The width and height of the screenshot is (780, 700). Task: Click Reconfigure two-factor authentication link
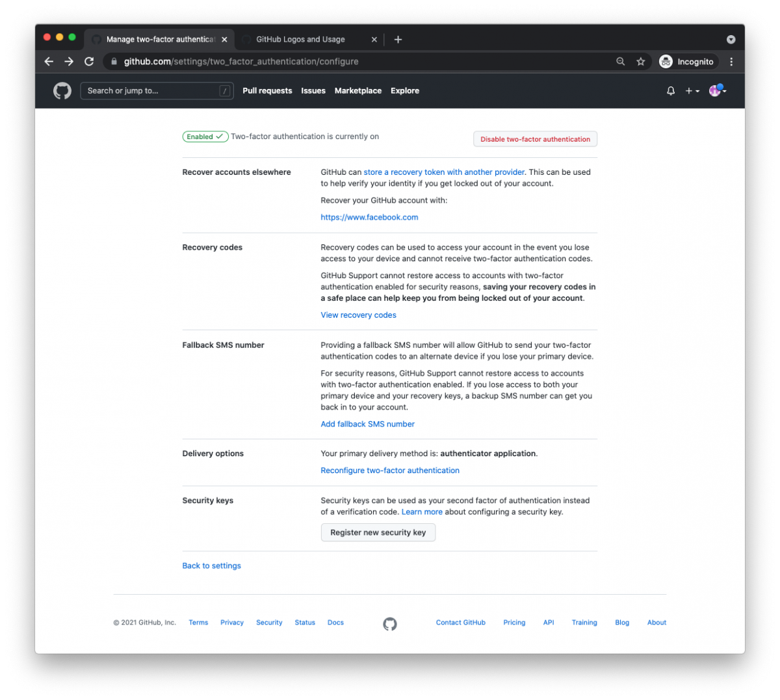click(x=390, y=471)
